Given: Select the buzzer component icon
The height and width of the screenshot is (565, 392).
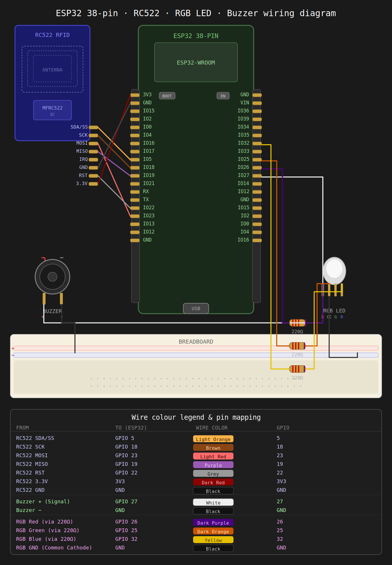Looking at the screenshot, I should pos(52,277).
